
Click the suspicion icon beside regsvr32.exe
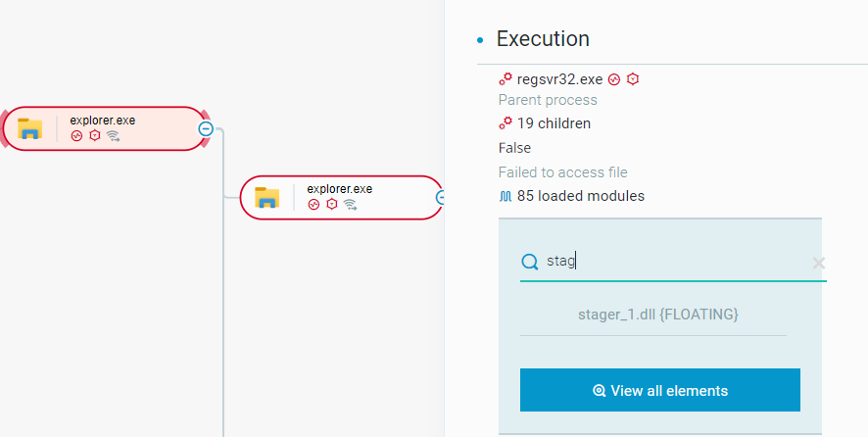click(614, 79)
